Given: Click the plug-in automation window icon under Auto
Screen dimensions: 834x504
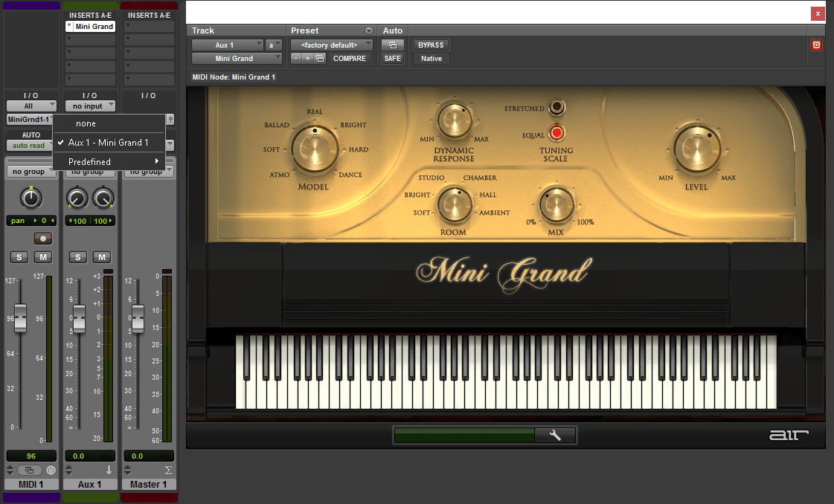Looking at the screenshot, I should (x=393, y=45).
